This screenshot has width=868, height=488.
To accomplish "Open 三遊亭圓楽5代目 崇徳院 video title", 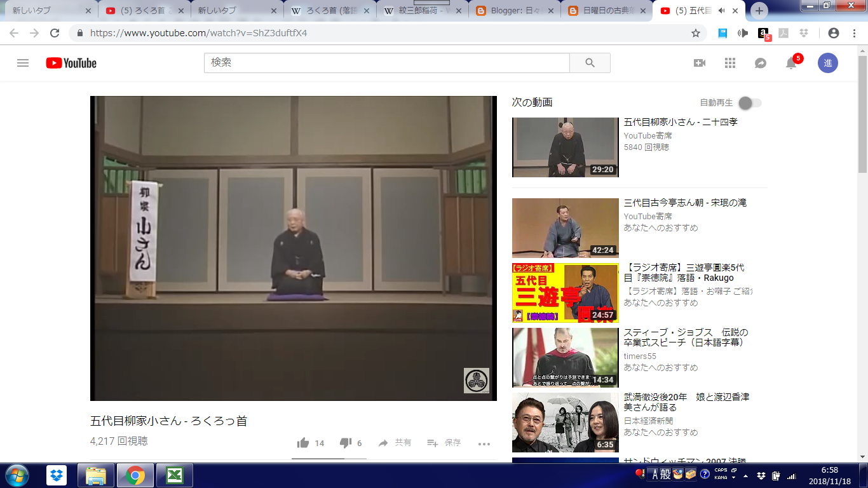I will [x=684, y=273].
